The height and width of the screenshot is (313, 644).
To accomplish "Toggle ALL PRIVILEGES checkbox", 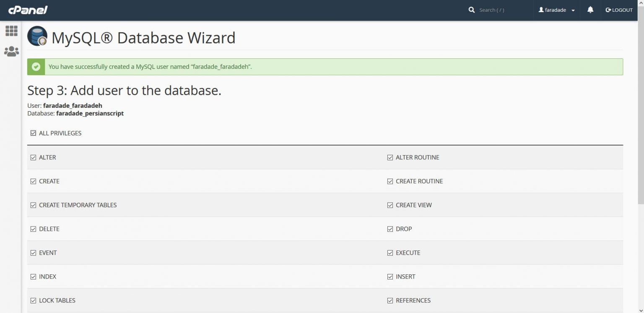I will tap(33, 133).
